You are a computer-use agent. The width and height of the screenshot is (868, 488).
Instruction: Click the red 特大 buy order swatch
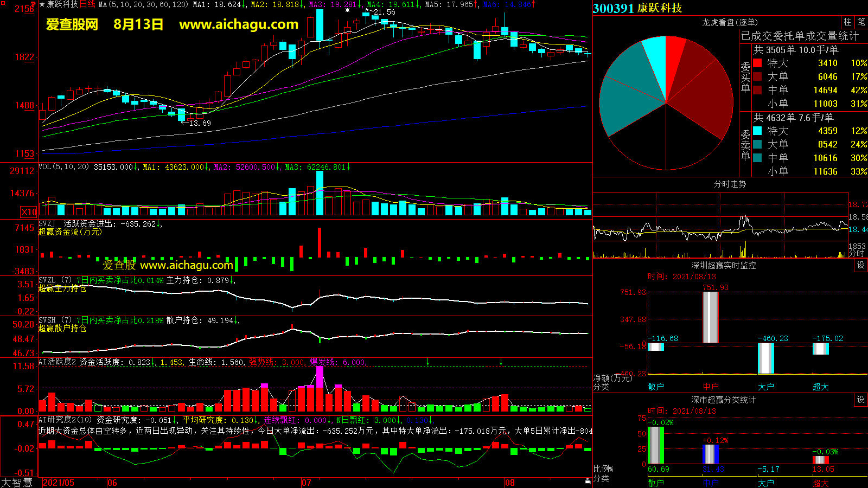coord(757,63)
